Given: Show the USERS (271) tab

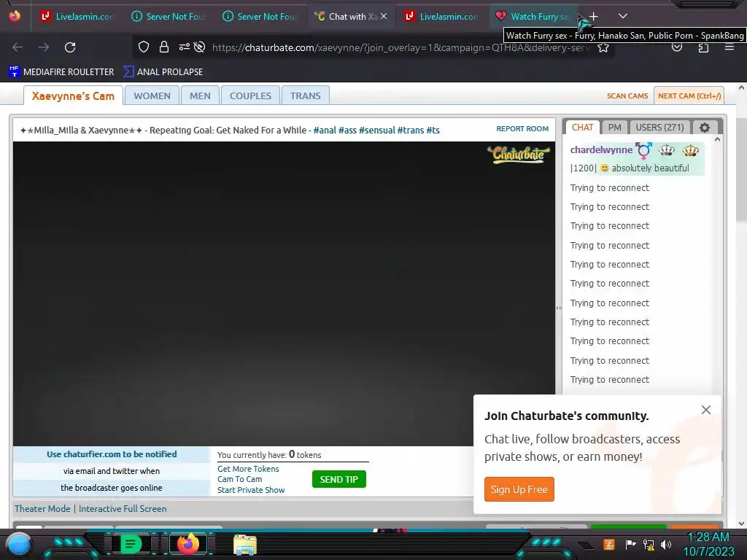Looking at the screenshot, I should (659, 127).
